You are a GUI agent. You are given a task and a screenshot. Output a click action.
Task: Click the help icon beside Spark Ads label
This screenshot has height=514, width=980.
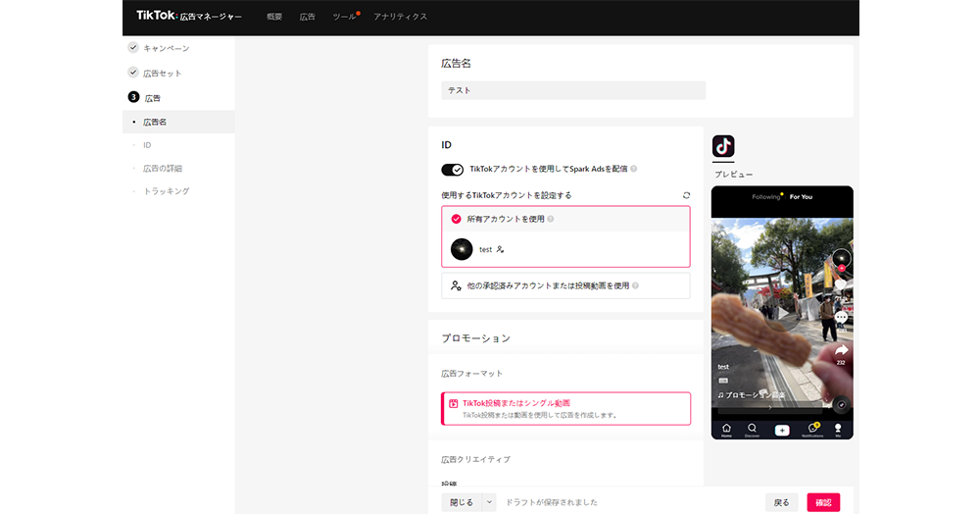click(634, 169)
